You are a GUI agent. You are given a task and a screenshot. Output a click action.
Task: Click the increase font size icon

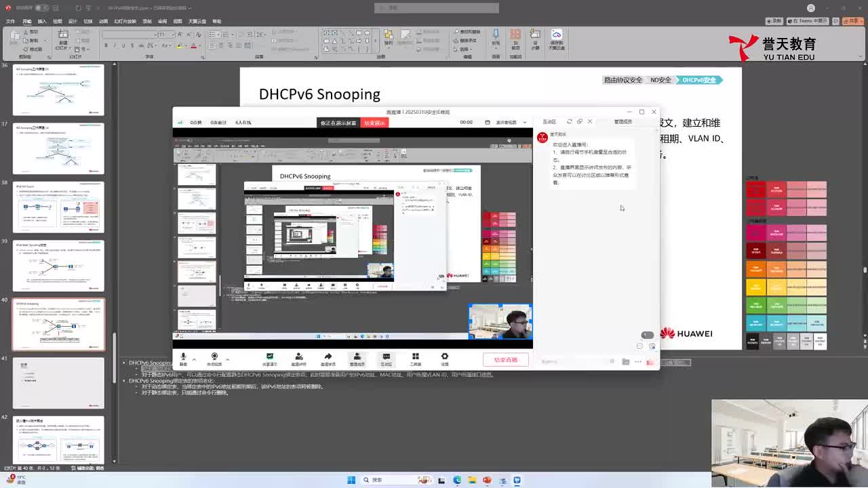(181, 35)
